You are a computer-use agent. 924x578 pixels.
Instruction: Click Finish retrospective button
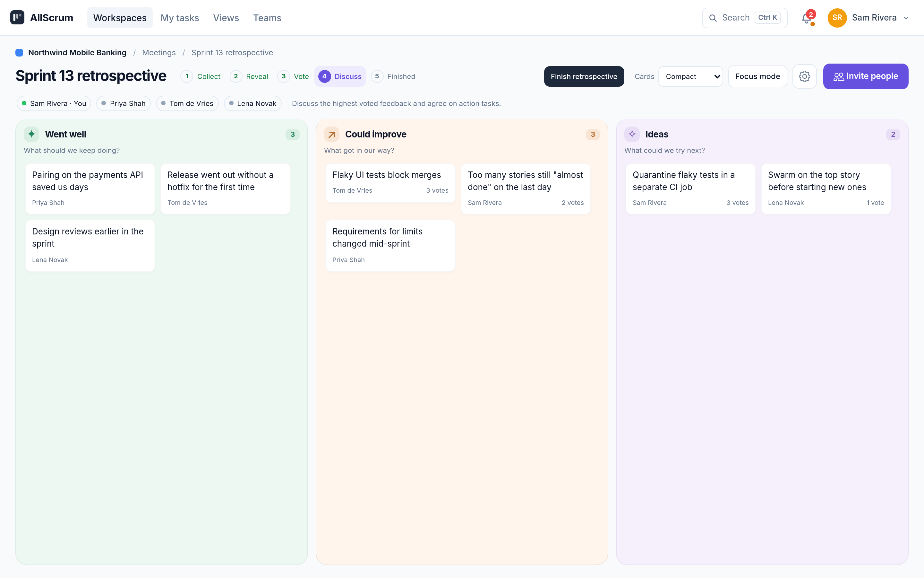(x=584, y=76)
